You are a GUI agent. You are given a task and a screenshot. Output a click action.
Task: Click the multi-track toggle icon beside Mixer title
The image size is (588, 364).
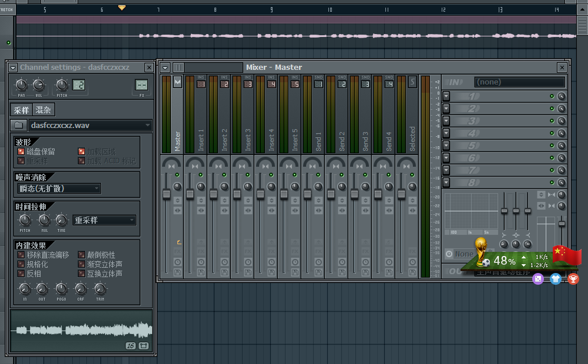click(178, 68)
